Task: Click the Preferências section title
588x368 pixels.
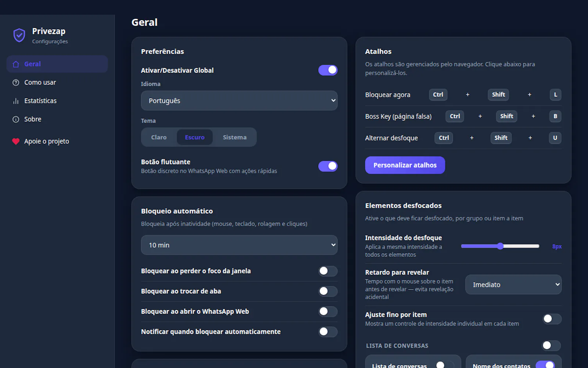Action: pos(162,52)
